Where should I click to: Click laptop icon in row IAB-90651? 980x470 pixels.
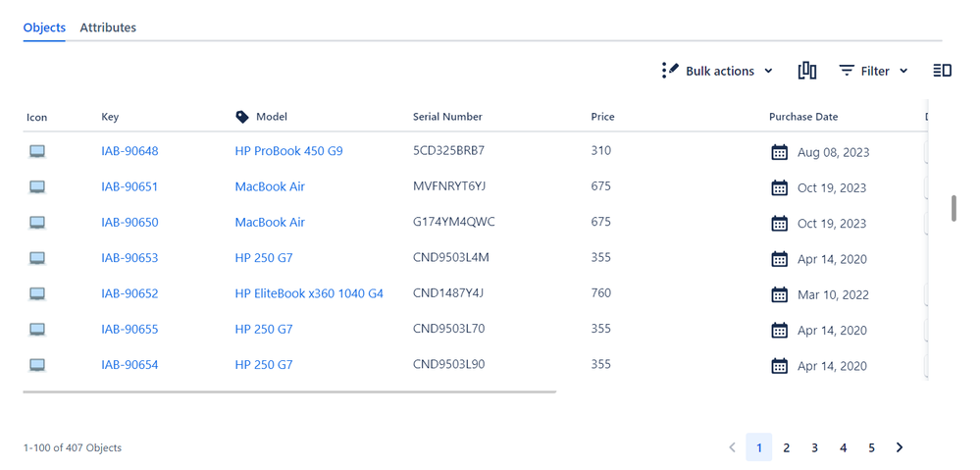(x=37, y=186)
